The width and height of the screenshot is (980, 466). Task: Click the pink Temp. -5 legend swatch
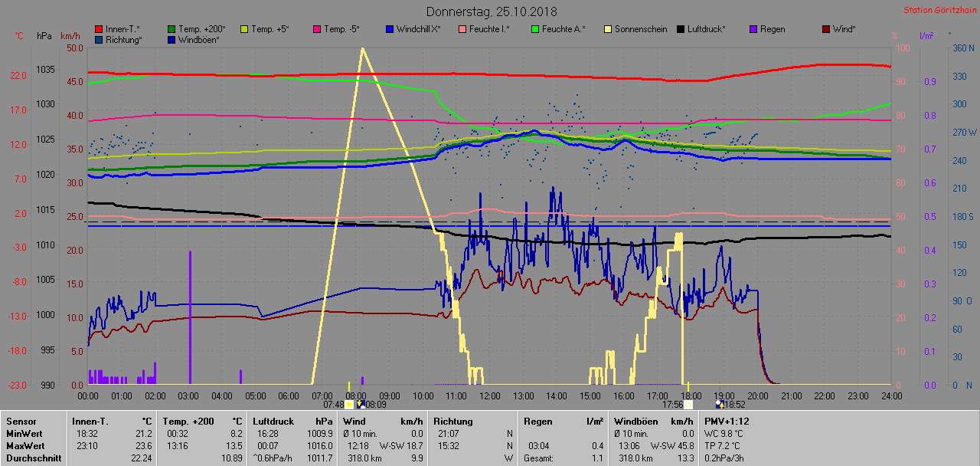(317, 29)
